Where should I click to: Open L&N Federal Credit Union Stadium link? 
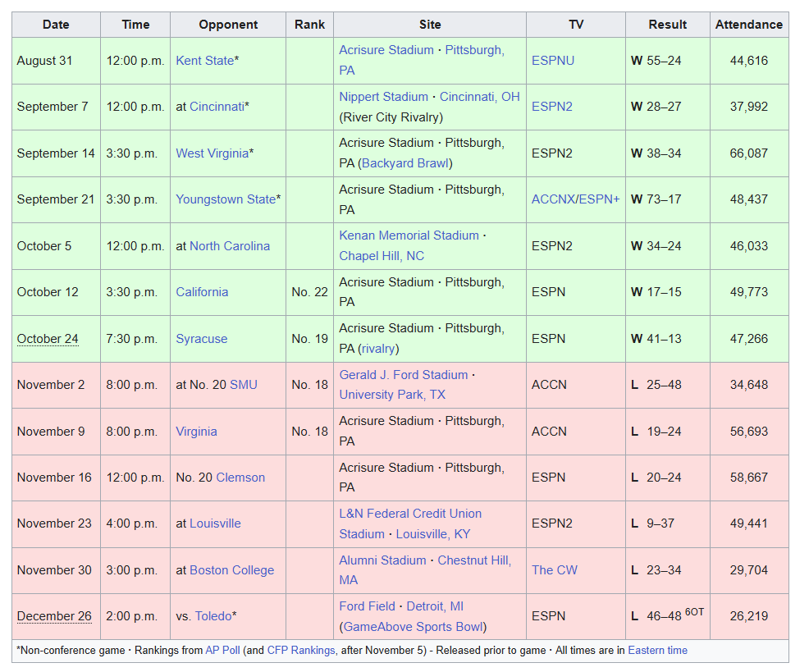pos(410,523)
